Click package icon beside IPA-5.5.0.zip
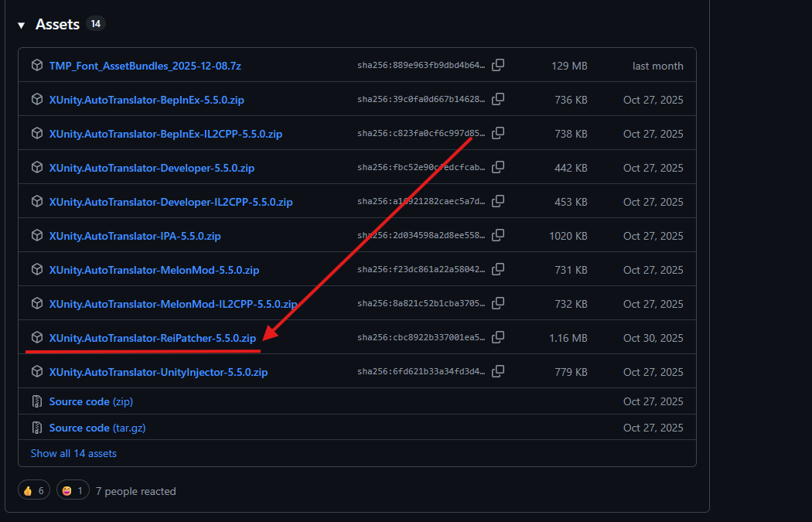812x522 pixels. [x=37, y=235]
